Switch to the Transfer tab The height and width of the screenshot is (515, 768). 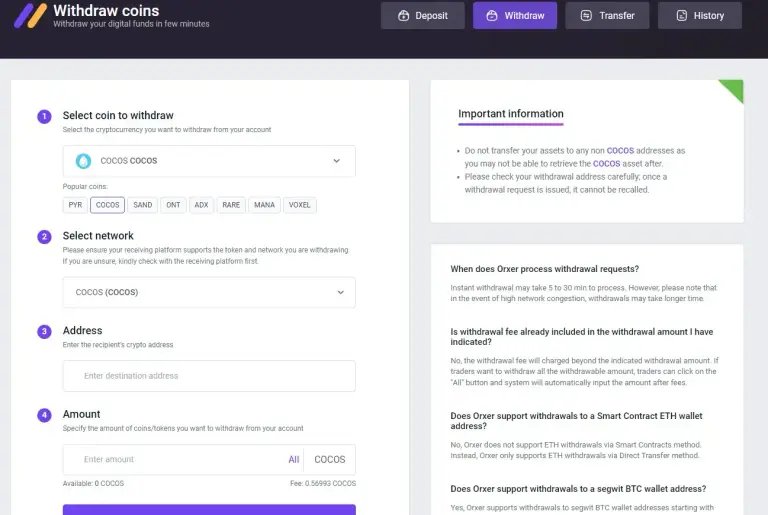point(607,16)
